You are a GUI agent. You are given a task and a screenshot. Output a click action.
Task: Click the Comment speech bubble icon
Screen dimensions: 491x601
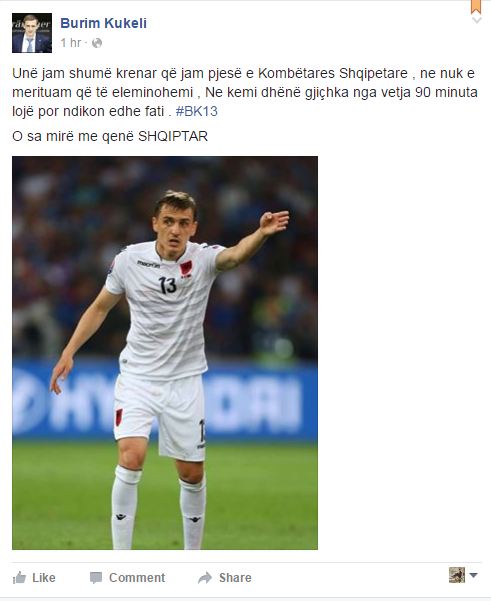click(x=96, y=578)
